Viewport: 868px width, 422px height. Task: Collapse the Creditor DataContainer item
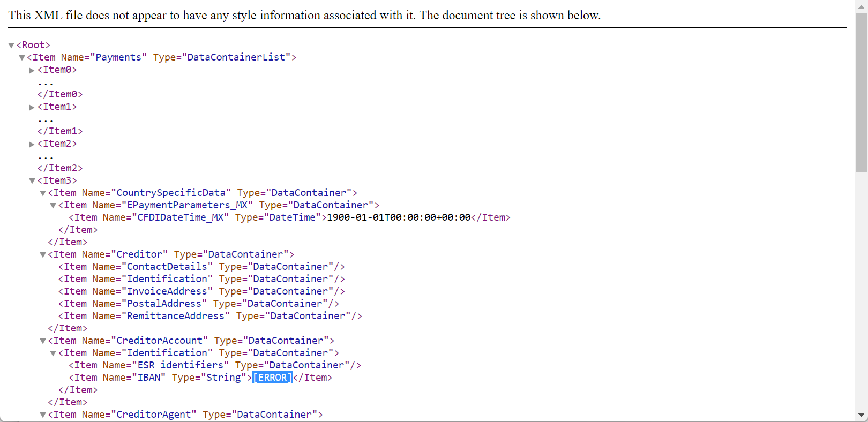(43, 255)
